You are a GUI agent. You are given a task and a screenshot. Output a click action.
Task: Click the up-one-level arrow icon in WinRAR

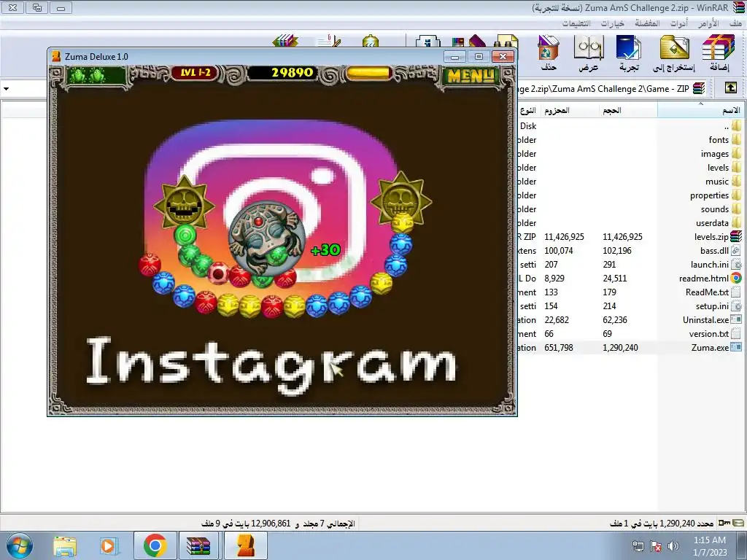731,88
